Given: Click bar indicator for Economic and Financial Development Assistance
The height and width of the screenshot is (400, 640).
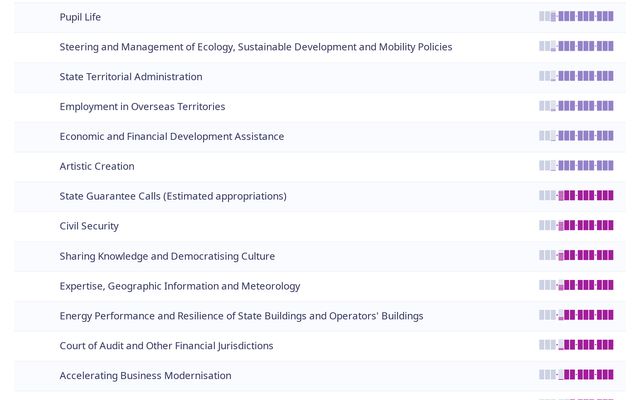Looking at the screenshot, I should pos(576,136).
